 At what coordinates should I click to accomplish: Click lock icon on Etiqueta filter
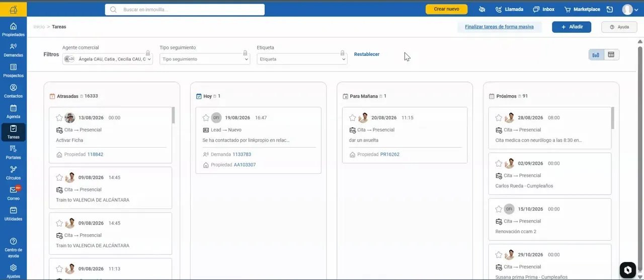click(342, 53)
